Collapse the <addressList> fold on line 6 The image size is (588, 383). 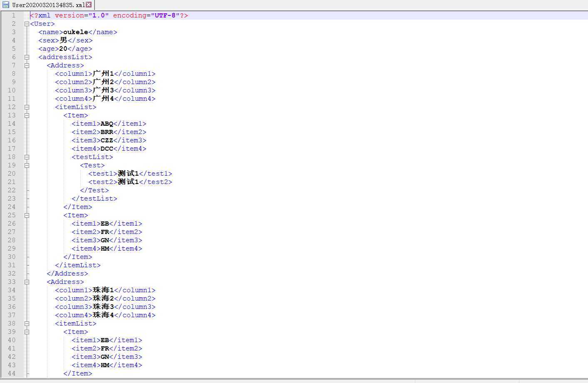pos(27,57)
